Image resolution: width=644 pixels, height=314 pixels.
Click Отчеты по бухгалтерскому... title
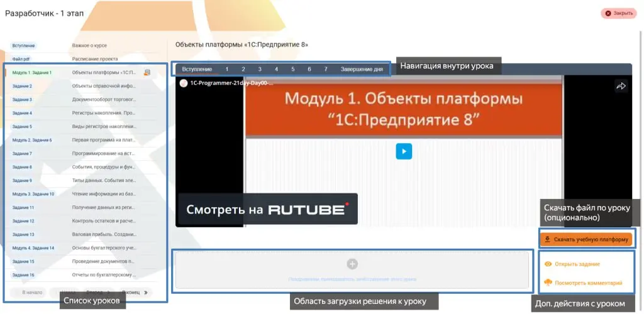(x=104, y=275)
